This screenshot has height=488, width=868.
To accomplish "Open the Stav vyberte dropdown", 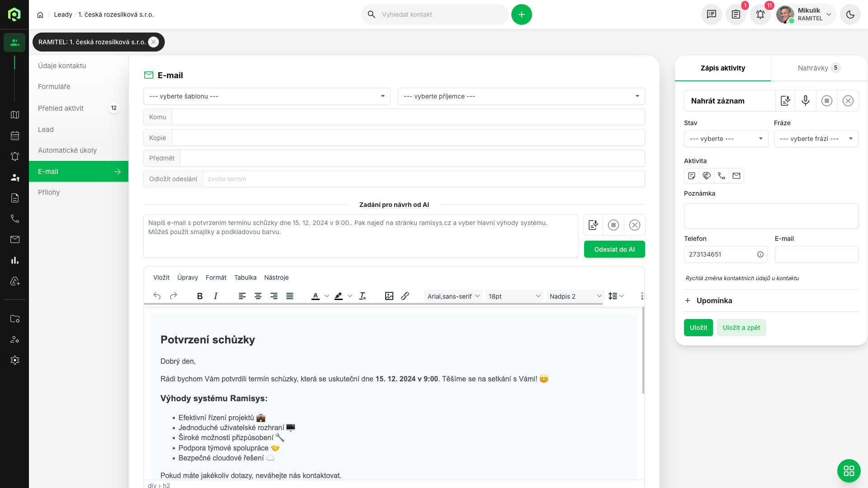I will tap(726, 139).
